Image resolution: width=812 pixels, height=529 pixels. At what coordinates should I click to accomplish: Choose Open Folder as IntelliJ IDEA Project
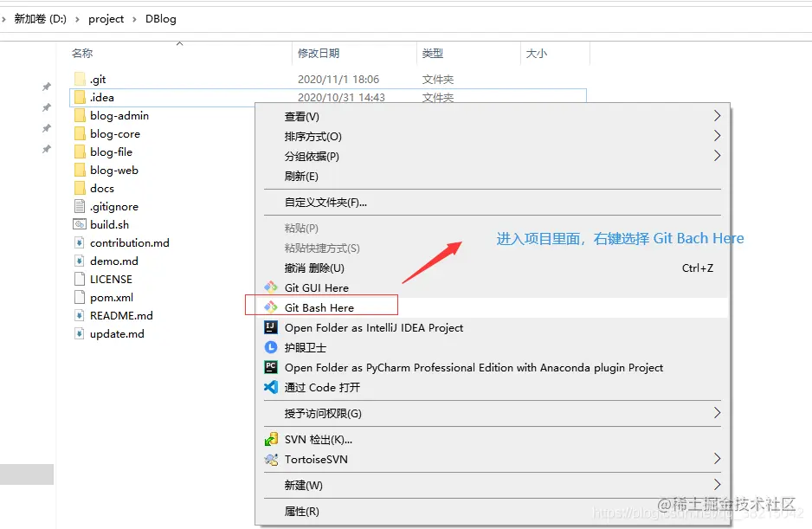(x=493, y=327)
